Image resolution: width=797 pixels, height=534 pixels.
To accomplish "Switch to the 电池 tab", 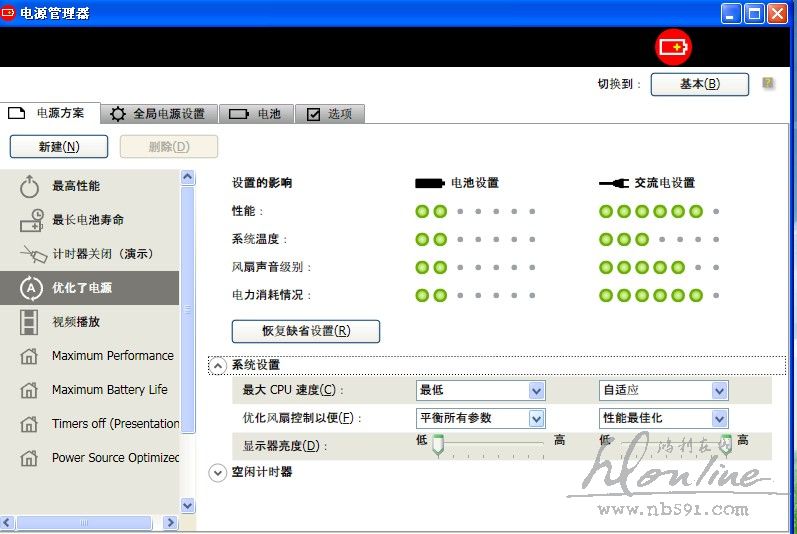I will coord(256,114).
